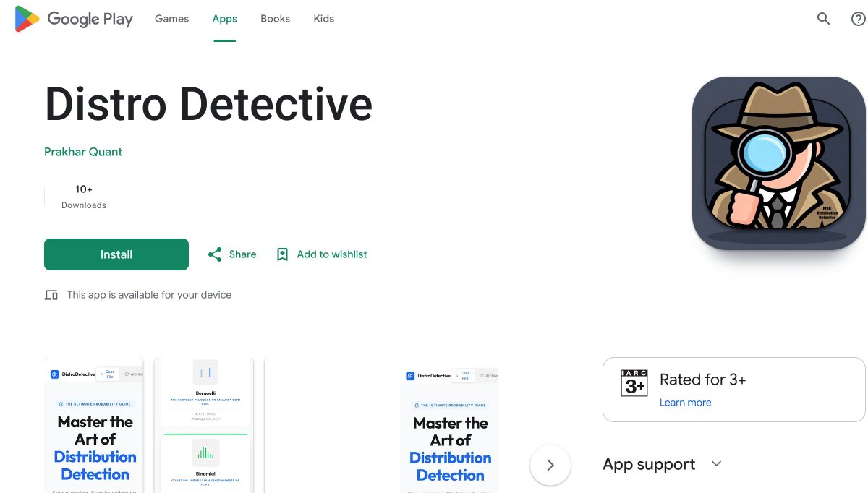The height and width of the screenshot is (493, 868).
Task: Click the wishlist bookmark icon
Action: click(282, 254)
